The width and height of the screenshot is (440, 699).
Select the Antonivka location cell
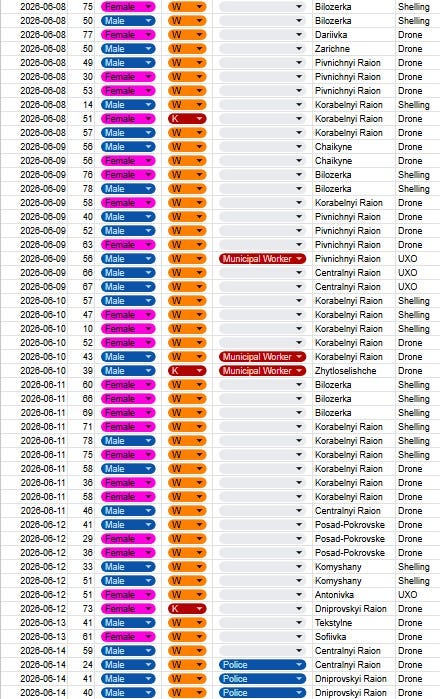tap(354, 595)
